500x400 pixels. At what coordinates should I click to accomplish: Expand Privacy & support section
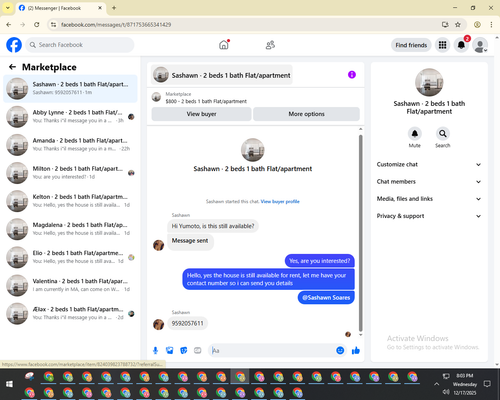[429, 216]
